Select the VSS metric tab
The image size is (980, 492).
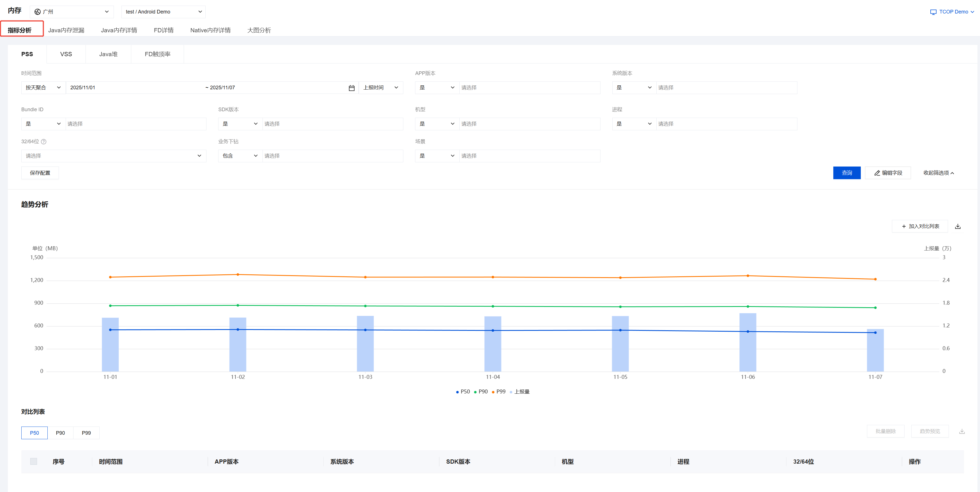[x=66, y=54]
